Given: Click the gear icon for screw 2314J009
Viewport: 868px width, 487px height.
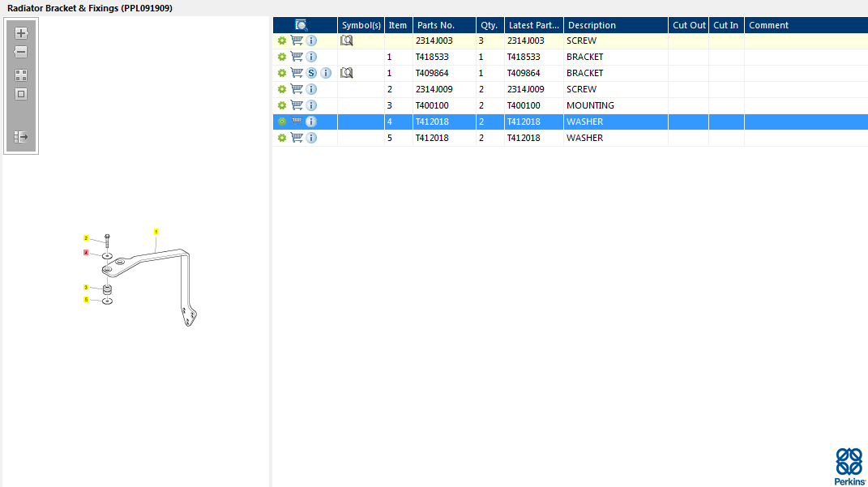Looking at the screenshot, I should tap(282, 89).
